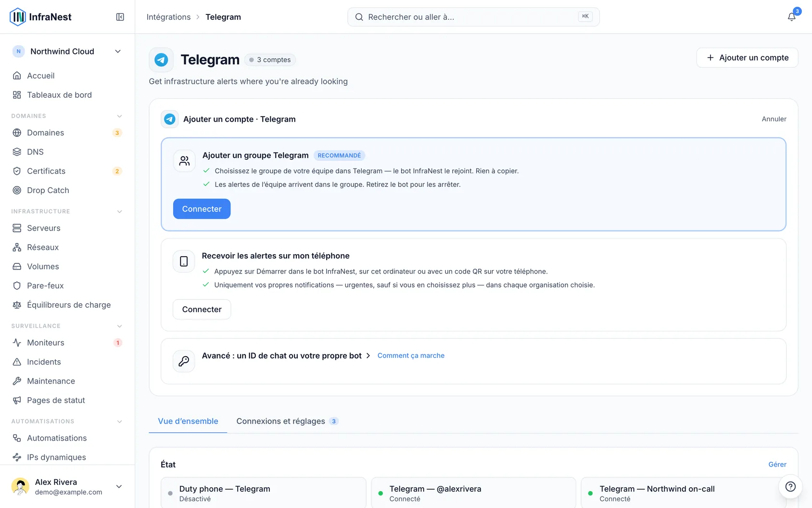Open Domaines section item
Image resolution: width=812 pixels, height=508 pixels.
coord(67,132)
